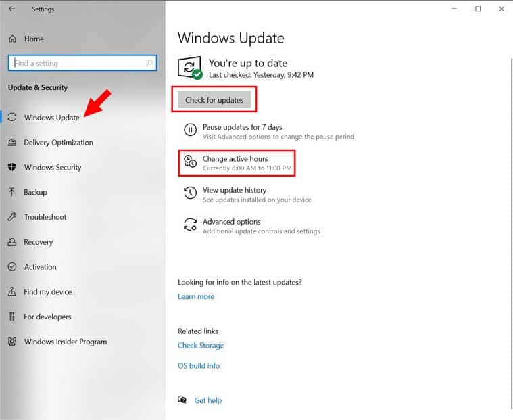Focus the Find a setting search field

(82, 63)
